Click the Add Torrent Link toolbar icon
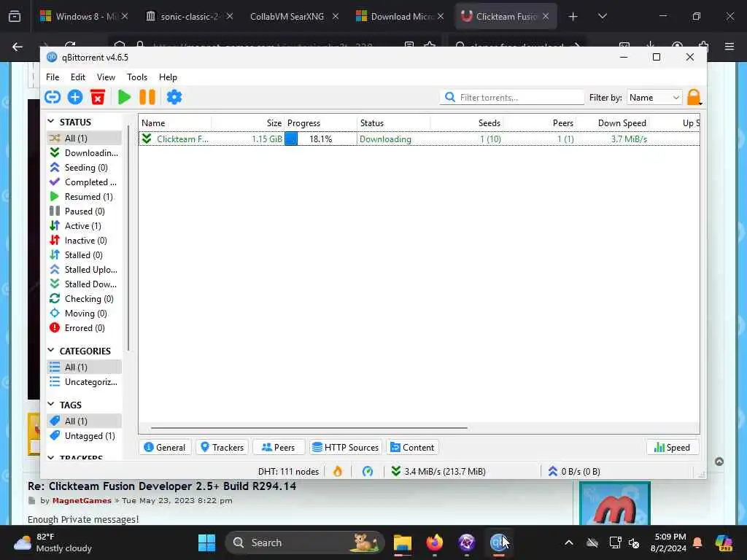Image resolution: width=747 pixels, height=560 pixels. 53,97
